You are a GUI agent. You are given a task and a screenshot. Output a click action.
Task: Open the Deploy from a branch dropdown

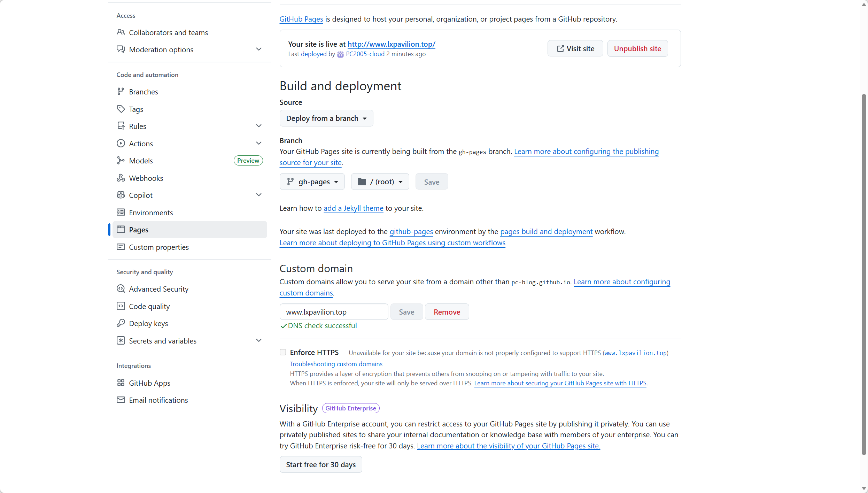click(x=326, y=118)
